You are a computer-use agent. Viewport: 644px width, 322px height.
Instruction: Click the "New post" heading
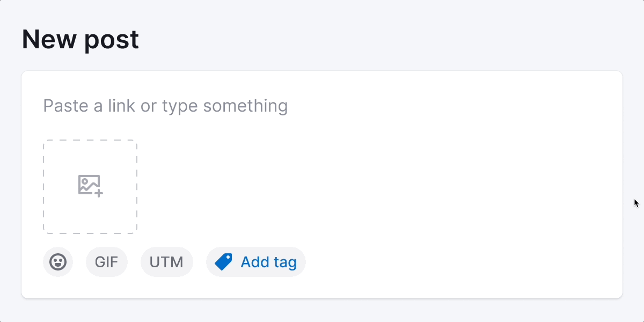[80, 39]
